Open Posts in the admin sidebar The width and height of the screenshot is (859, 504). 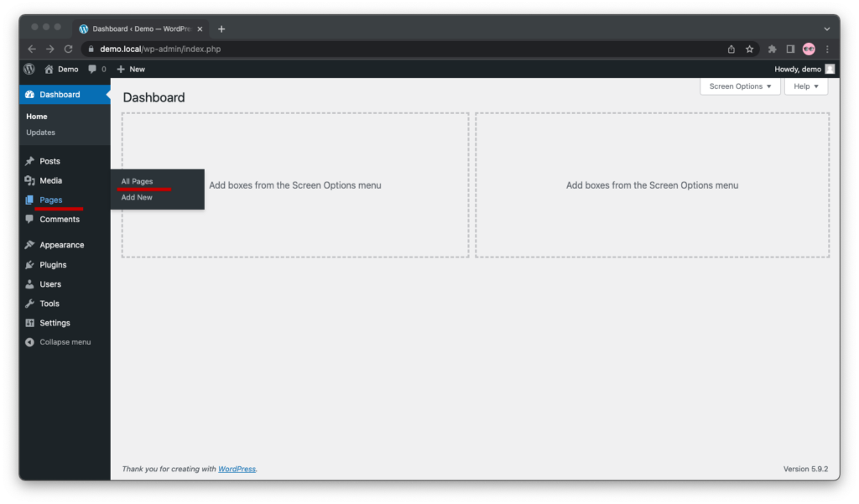49,161
